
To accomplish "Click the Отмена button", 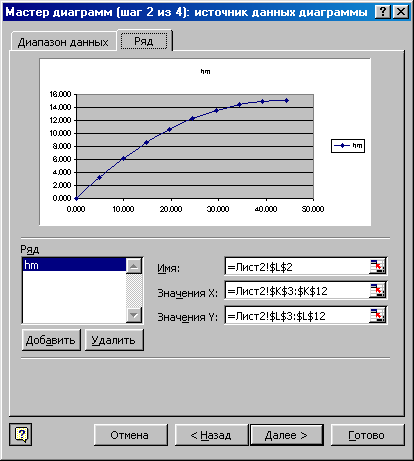I will point(130,435).
